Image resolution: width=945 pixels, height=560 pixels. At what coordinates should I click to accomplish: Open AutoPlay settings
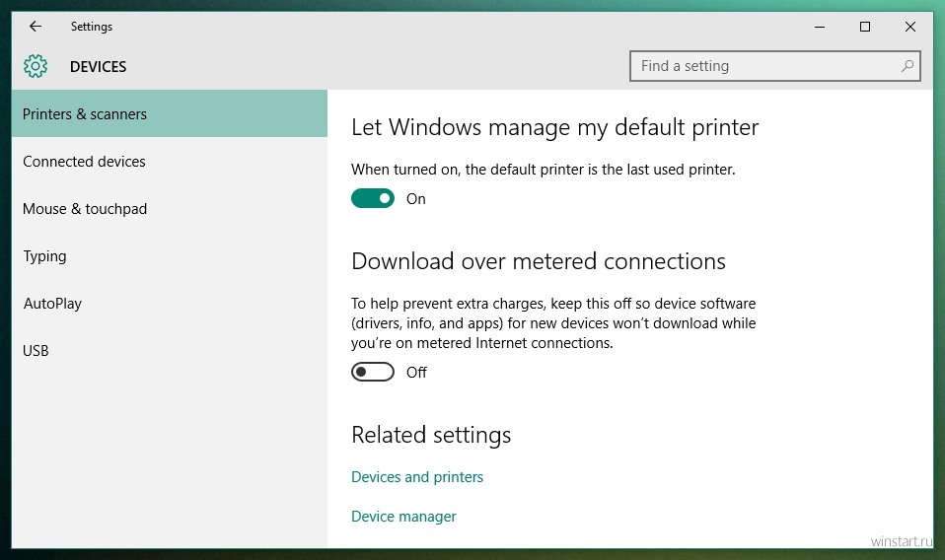coord(170,304)
